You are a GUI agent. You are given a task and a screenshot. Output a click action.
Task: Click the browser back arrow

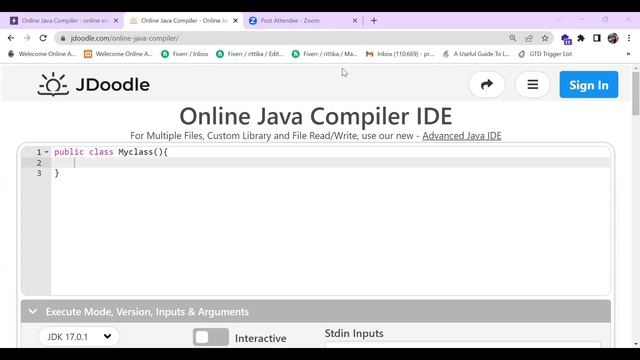pyautogui.click(x=11, y=38)
